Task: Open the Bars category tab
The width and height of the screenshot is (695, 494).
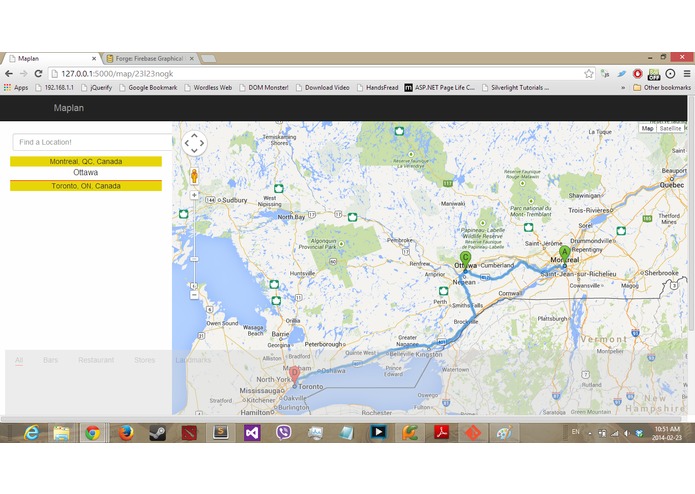Action: (x=51, y=360)
